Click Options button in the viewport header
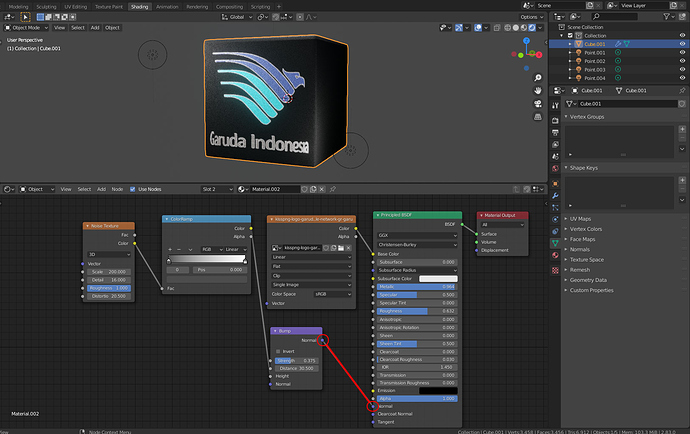690x434 pixels. point(532,17)
